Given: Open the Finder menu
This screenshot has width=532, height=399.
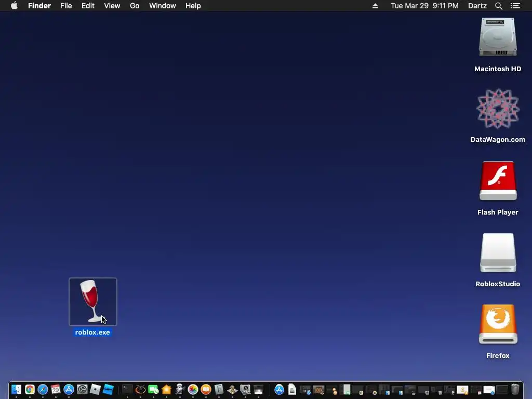Looking at the screenshot, I should coord(39,6).
